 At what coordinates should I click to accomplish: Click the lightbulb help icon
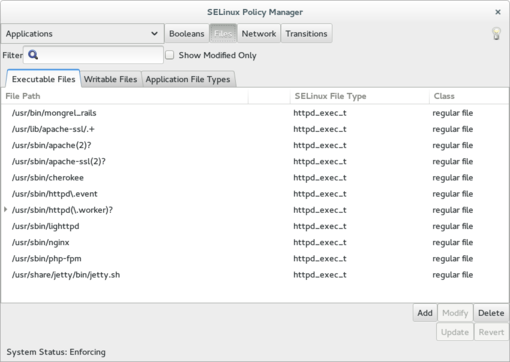pos(496,34)
